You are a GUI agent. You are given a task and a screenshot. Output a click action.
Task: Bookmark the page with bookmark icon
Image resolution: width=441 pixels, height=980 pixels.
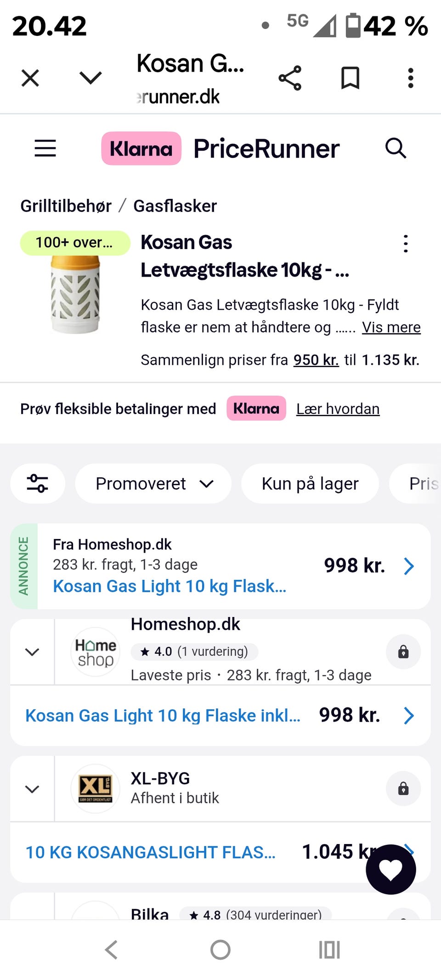pyautogui.click(x=350, y=78)
